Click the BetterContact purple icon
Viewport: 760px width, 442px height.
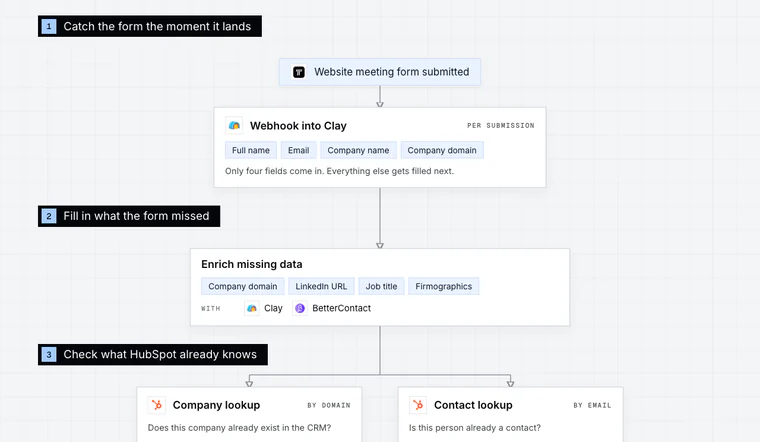[x=300, y=308]
